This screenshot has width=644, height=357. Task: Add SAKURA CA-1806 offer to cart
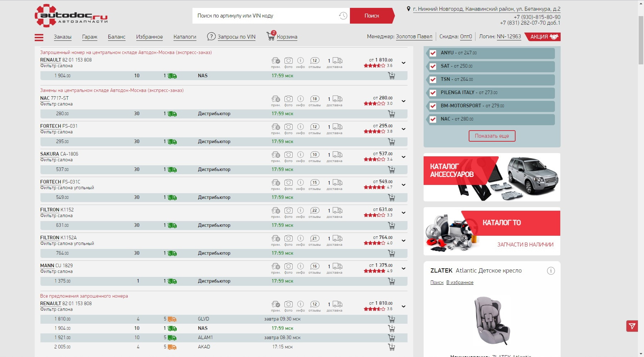(x=391, y=170)
